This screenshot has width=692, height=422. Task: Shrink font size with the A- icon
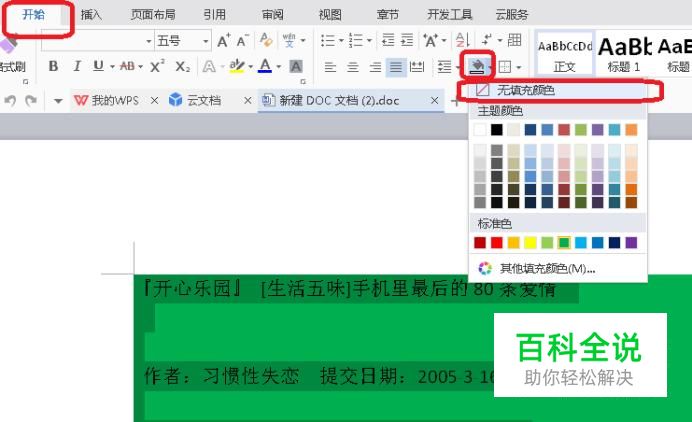tap(242, 41)
